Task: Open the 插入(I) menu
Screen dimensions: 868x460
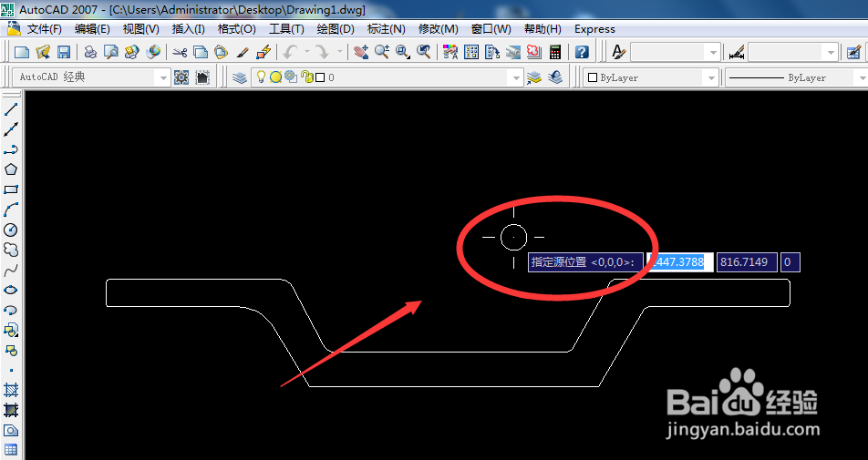Action: 188,29
